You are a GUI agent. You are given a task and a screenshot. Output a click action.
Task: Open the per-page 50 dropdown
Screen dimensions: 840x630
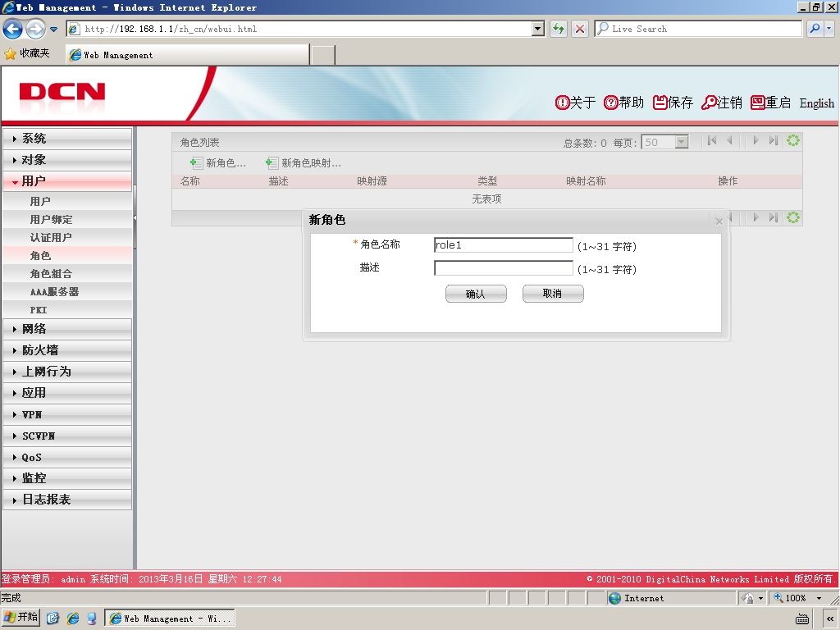[682, 142]
